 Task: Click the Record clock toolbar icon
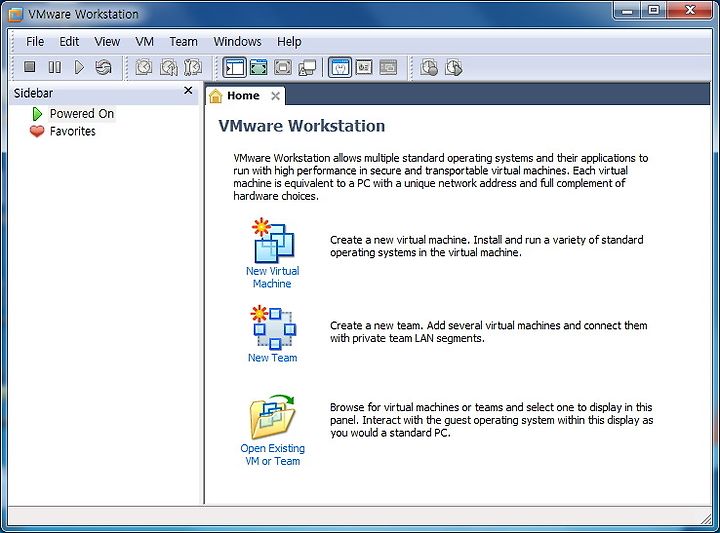click(x=429, y=67)
